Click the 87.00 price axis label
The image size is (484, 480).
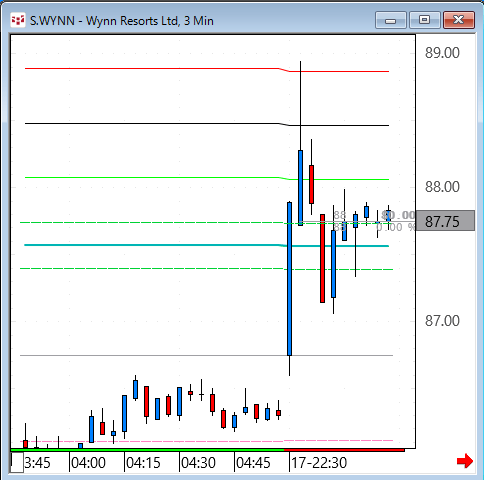point(442,321)
